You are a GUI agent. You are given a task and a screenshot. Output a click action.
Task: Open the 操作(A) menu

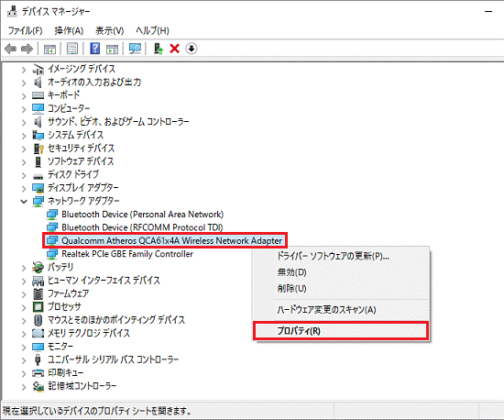(x=69, y=30)
